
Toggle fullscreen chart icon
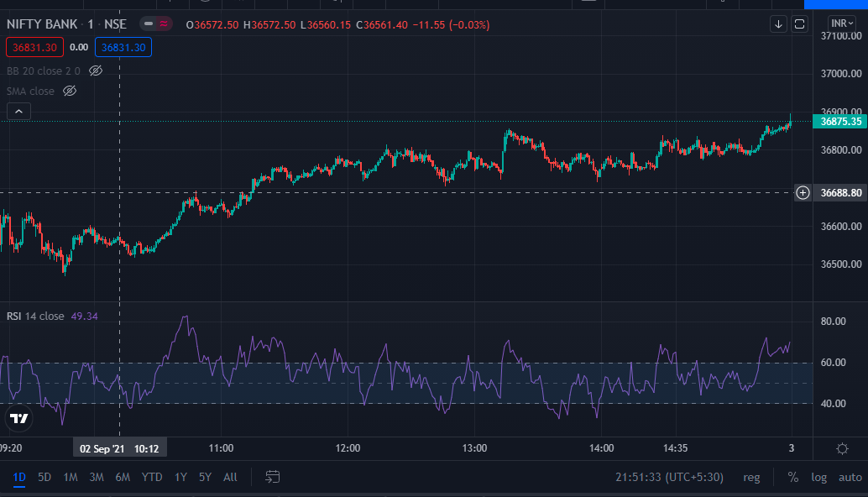point(799,24)
